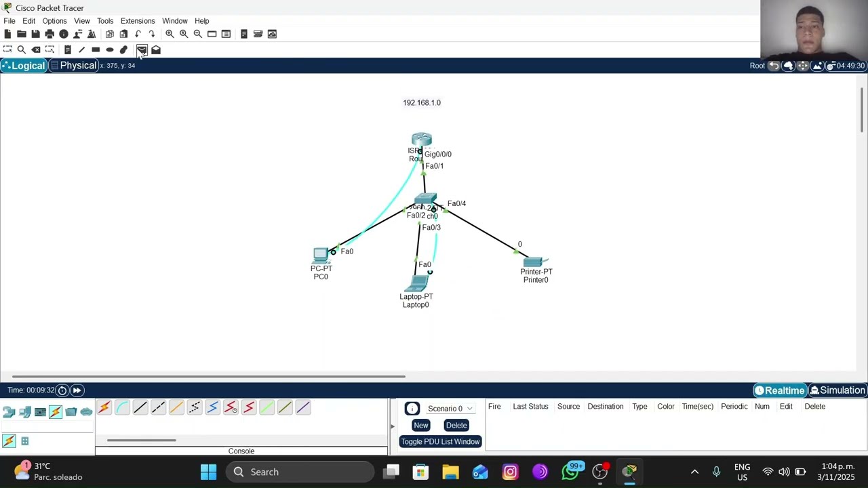Image resolution: width=868 pixels, height=488 pixels.
Task: Activate the Delete tool
Action: click(x=36, y=49)
